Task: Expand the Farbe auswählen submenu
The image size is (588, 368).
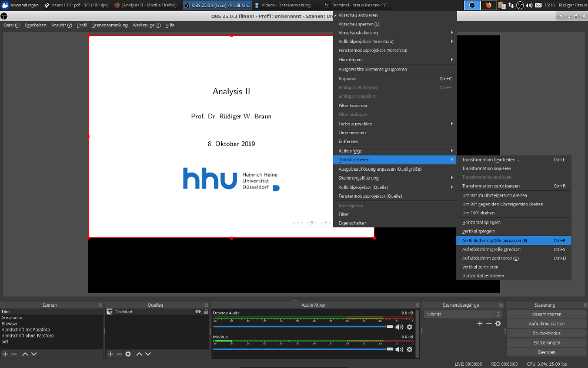Action: pyautogui.click(x=395, y=124)
